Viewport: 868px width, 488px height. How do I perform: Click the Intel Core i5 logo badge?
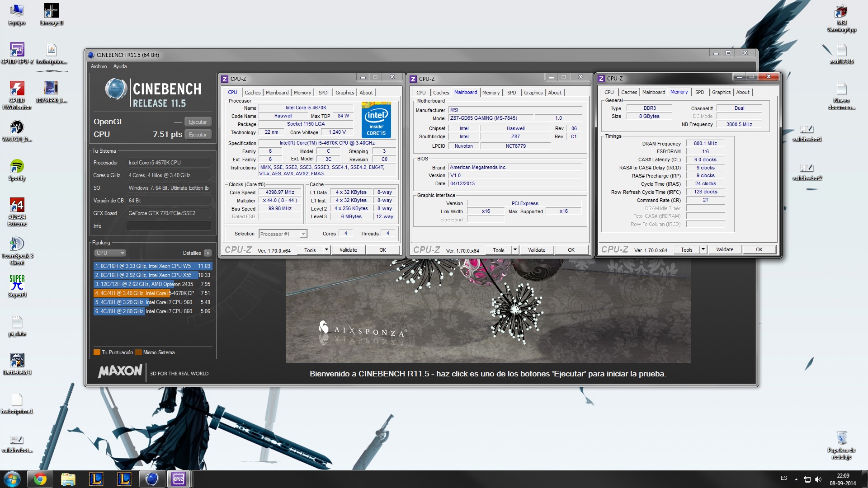376,120
